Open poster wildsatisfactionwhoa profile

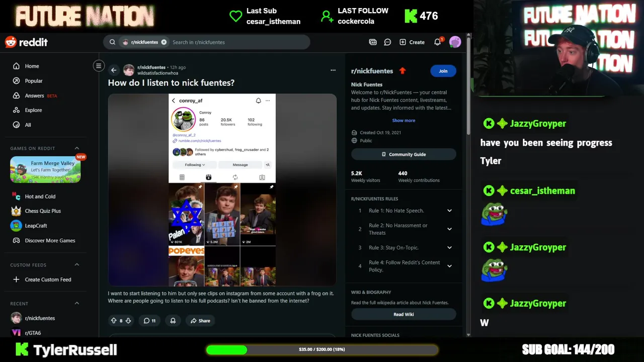(x=157, y=73)
